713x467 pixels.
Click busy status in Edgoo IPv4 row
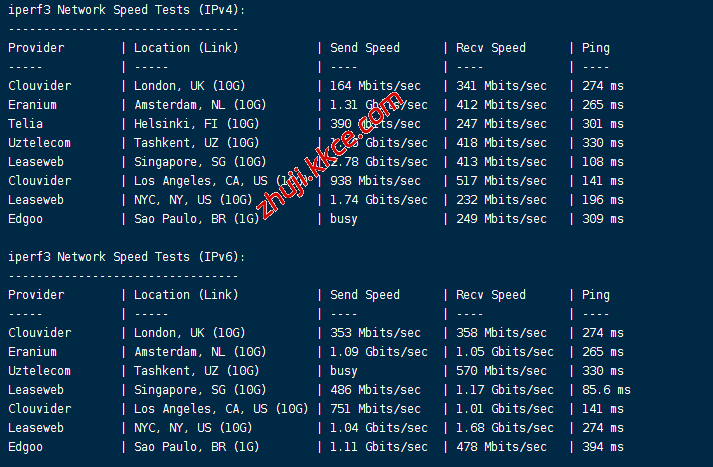click(x=345, y=219)
